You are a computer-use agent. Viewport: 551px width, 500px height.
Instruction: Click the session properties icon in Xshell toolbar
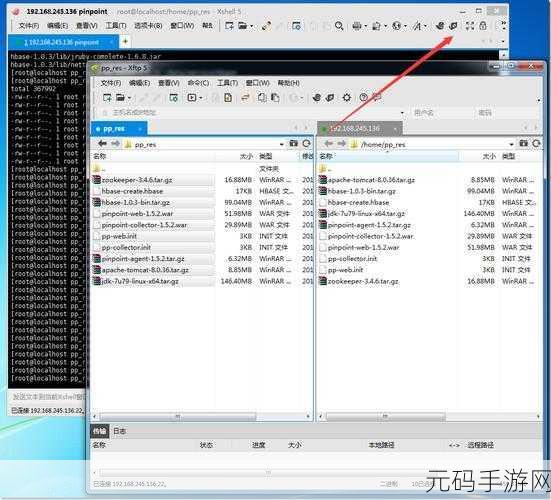pyautogui.click(x=296, y=26)
